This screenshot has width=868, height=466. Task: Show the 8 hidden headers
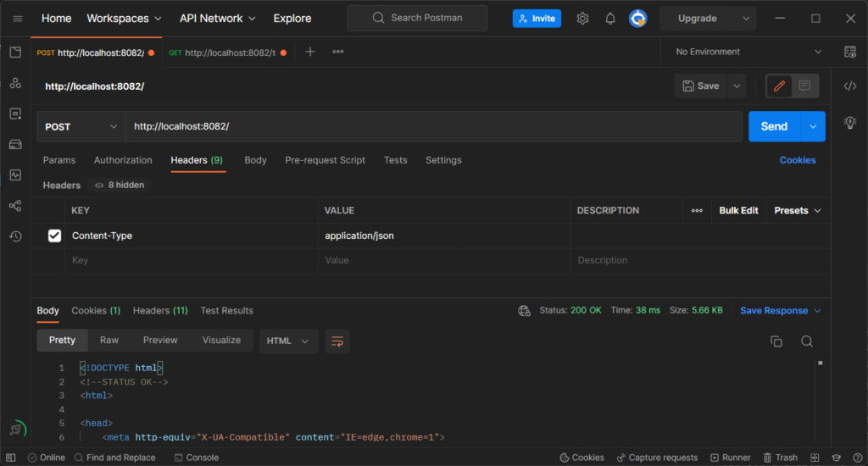point(120,185)
